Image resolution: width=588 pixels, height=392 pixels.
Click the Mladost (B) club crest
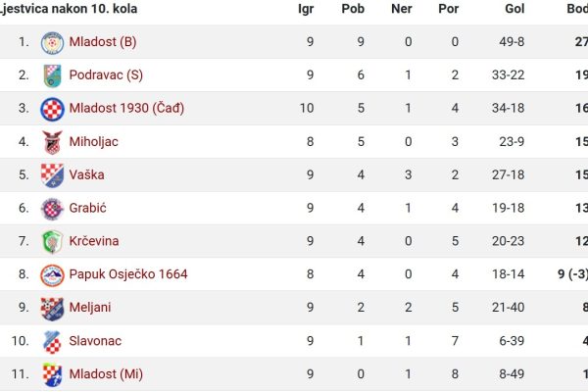tap(52, 43)
